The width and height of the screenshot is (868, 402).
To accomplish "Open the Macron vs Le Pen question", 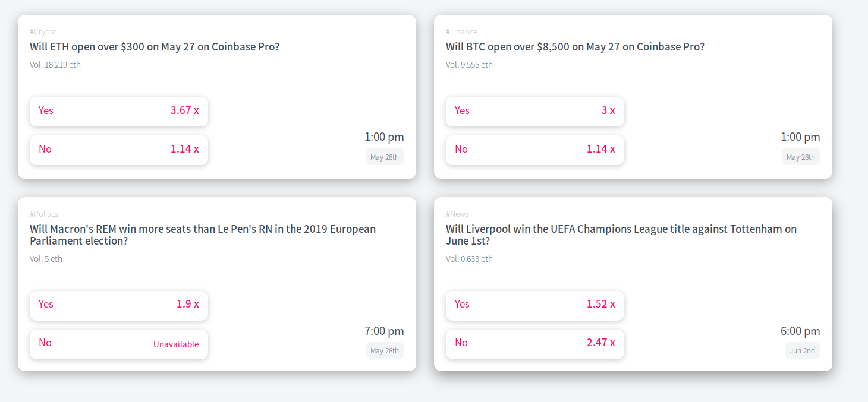I will [x=202, y=235].
